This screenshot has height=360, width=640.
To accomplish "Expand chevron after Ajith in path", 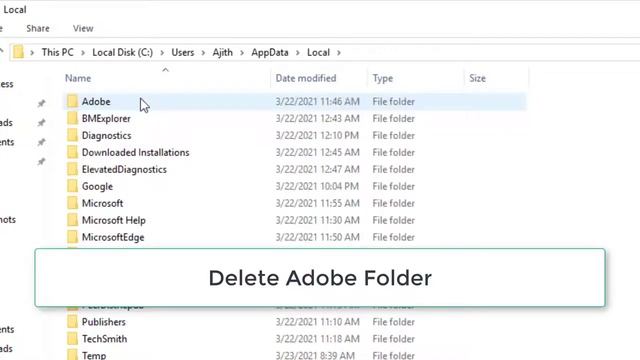I will click(242, 53).
